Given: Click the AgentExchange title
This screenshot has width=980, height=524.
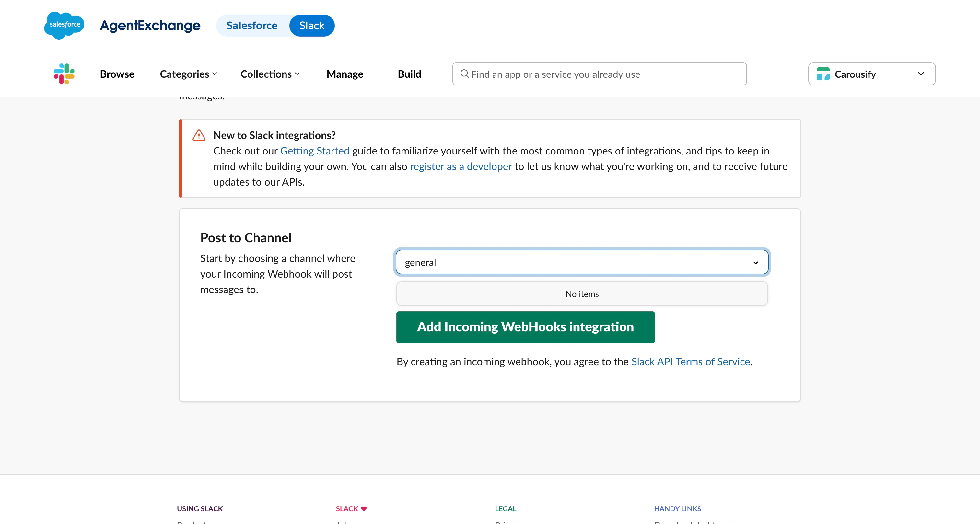Looking at the screenshot, I should (150, 26).
